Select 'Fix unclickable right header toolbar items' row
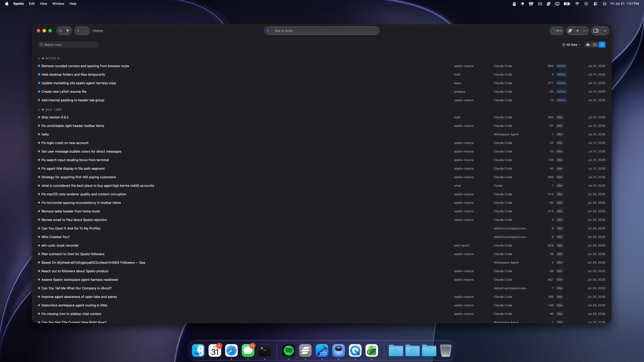 [x=322, y=125]
